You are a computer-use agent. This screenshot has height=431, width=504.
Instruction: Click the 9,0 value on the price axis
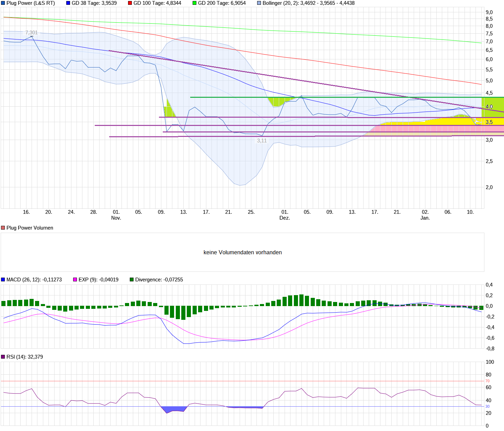pos(489,12)
